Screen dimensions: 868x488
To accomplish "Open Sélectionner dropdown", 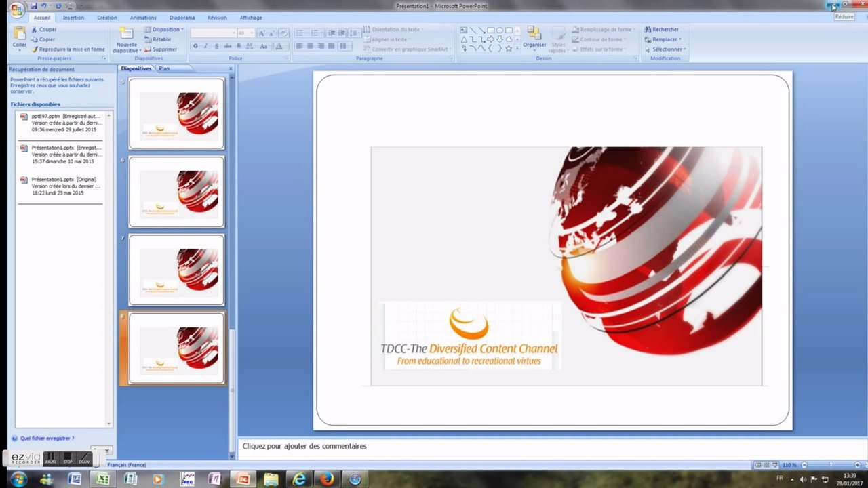I will [x=665, y=49].
